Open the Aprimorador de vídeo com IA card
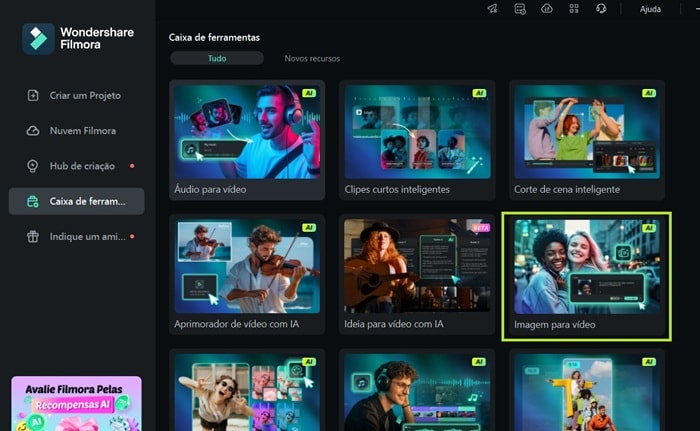Screen dimensions: 700x431 point(247,275)
